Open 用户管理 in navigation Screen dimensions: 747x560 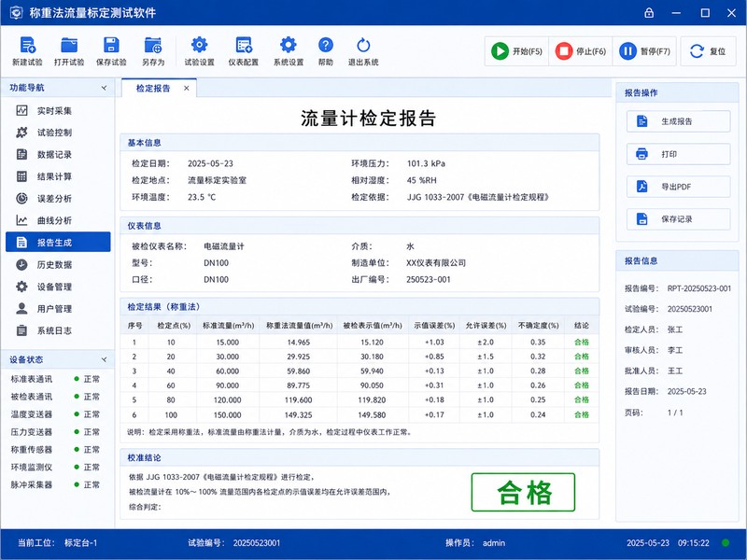58,309
